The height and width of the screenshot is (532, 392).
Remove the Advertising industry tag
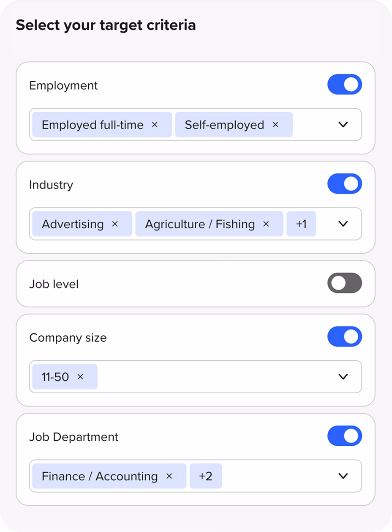(115, 224)
